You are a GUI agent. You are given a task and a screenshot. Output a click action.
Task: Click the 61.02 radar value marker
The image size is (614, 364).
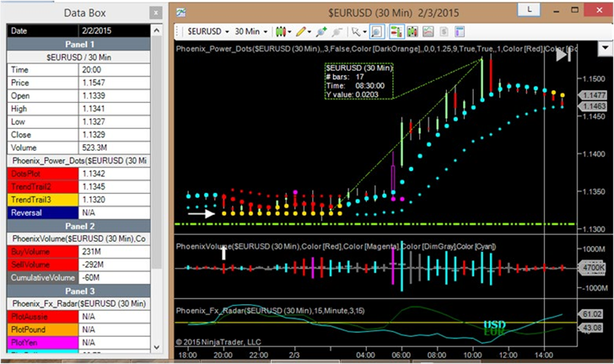(x=591, y=314)
